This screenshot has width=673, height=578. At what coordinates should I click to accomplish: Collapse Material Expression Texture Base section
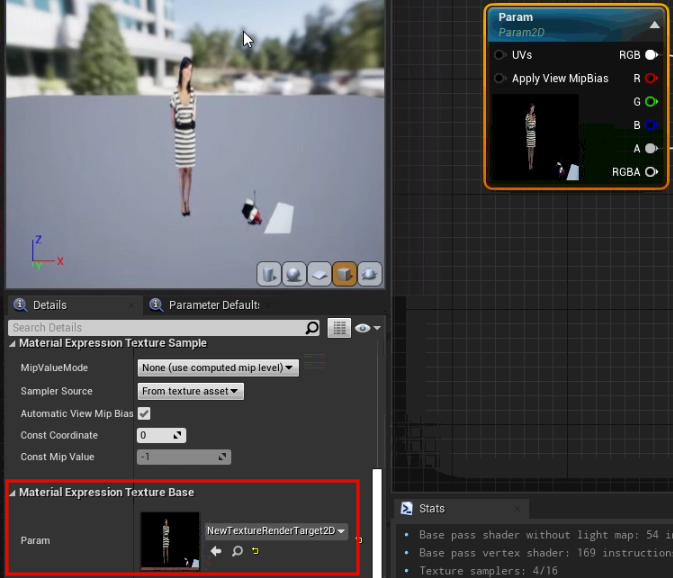point(12,493)
